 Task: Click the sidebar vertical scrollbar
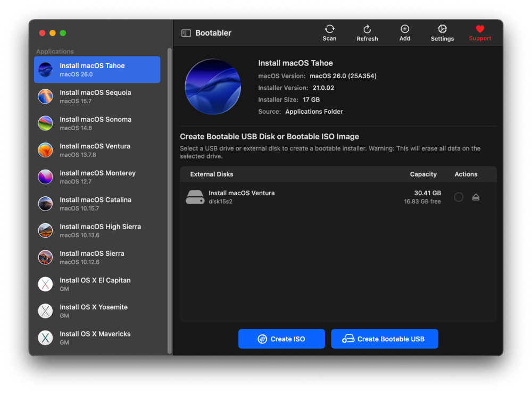[x=169, y=201]
